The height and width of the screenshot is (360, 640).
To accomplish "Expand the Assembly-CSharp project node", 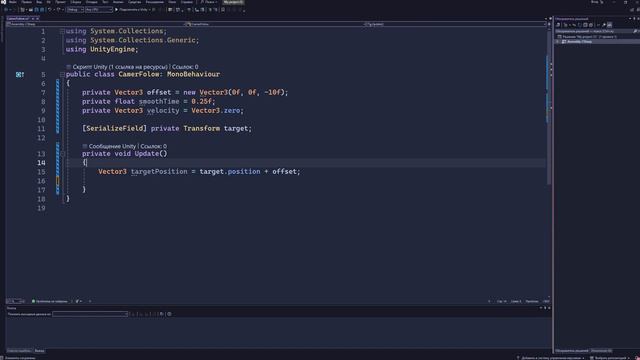I will click(558, 42).
